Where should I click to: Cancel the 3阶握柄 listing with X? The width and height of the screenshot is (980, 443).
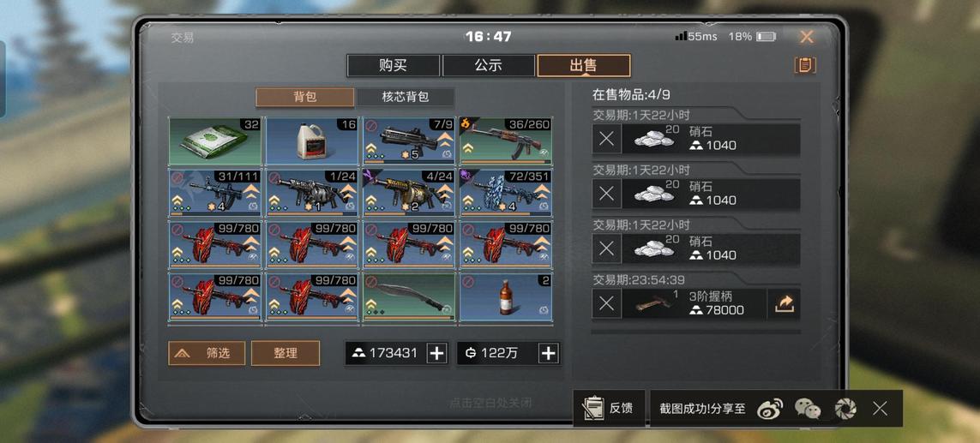coord(606,303)
